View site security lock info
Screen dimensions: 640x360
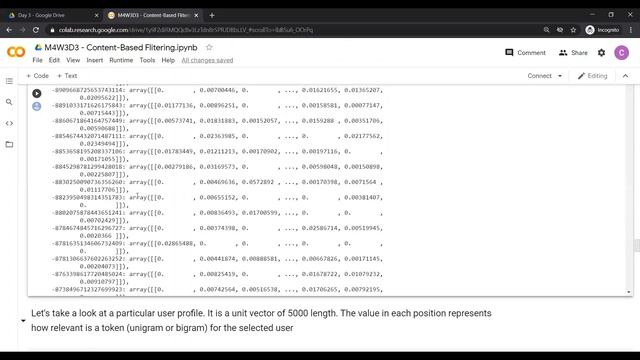52,30
